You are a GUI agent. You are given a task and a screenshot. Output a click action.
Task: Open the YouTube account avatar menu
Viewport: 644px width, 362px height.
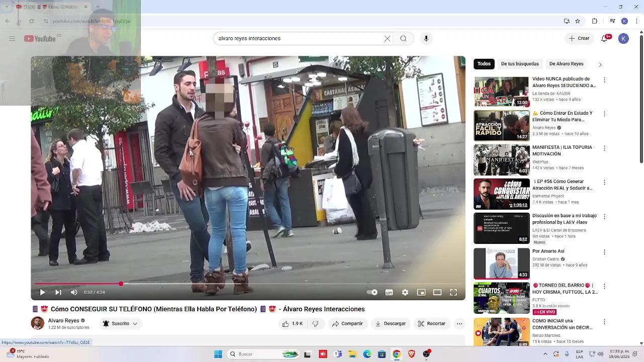tap(623, 38)
